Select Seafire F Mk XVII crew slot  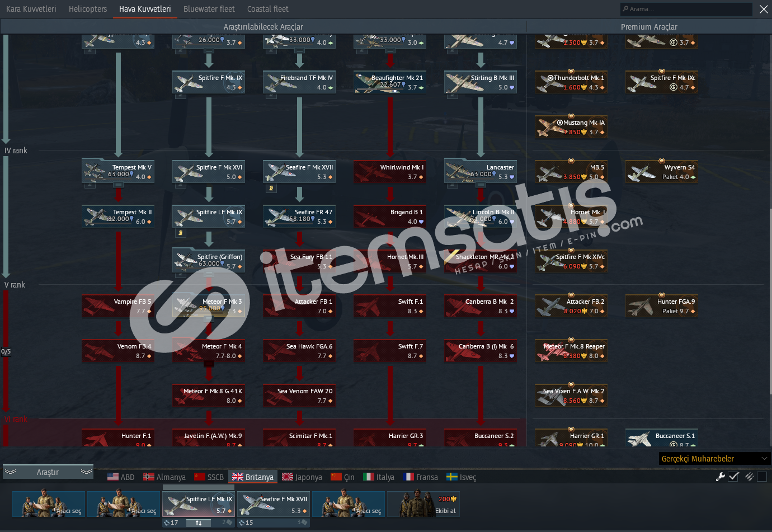point(274,504)
